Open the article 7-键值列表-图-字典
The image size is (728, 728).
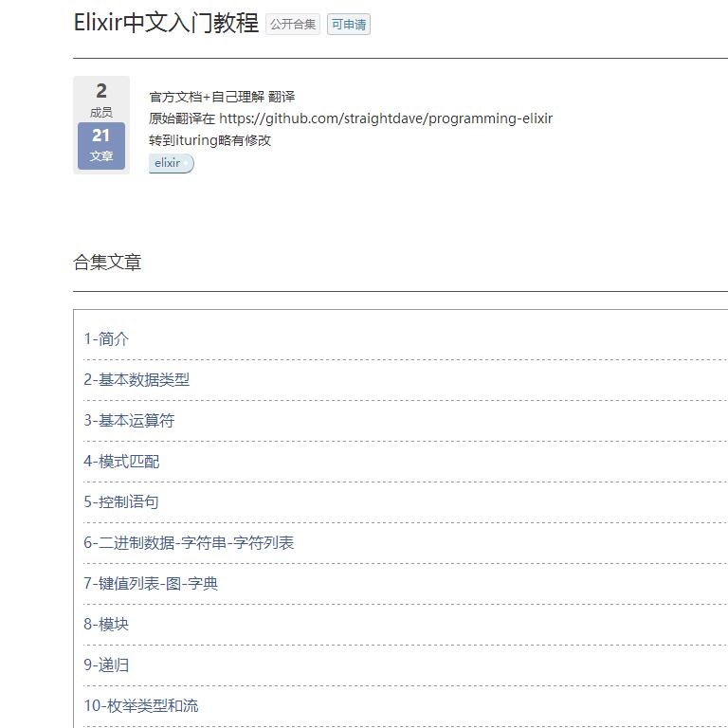click(151, 584)
